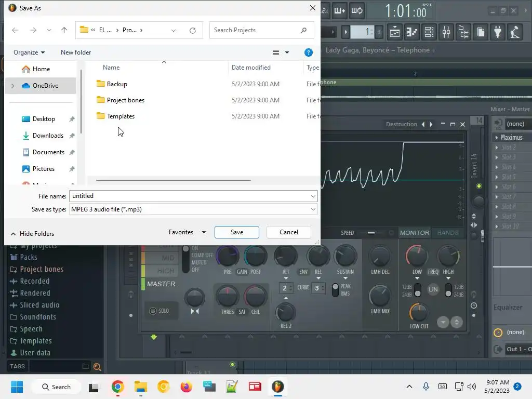The width and height of the screenshot is (532, 399).
Task: Toggle the LIN button in Maximus
Action: [433, 289]
